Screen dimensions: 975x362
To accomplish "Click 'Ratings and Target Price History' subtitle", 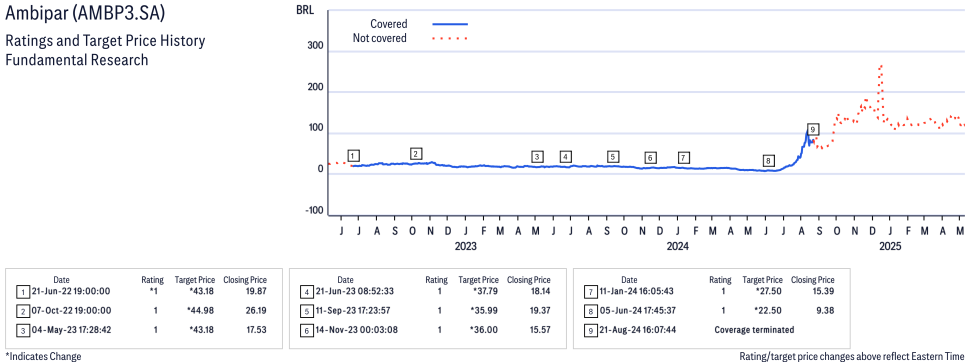I will (105, 42).
